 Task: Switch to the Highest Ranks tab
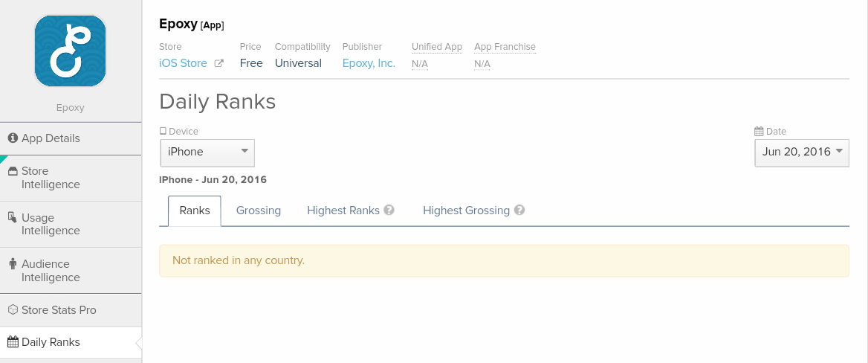click(343, 211)
